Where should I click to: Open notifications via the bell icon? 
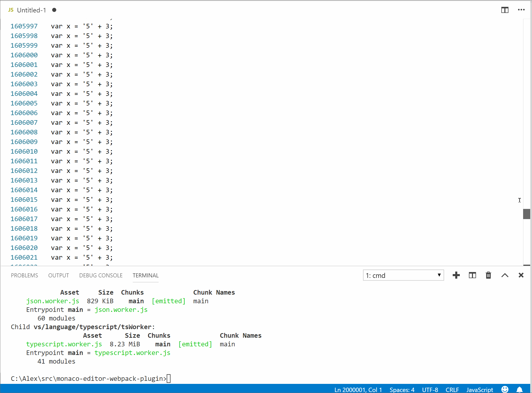click(519, 390)
